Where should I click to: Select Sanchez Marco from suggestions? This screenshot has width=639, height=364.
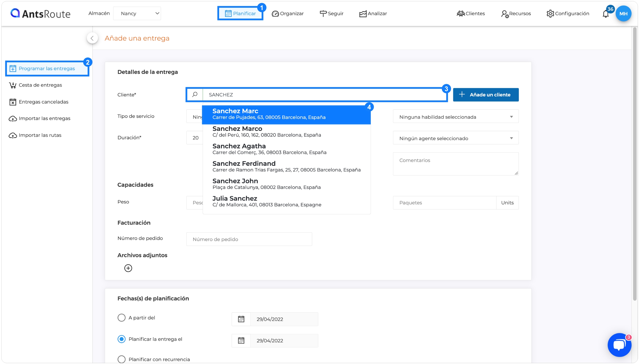(286, 132)
